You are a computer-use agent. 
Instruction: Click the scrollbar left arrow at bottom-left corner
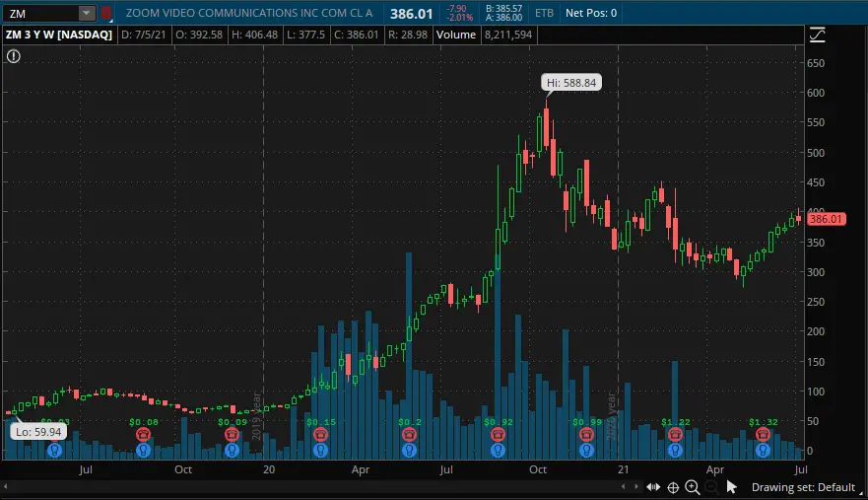pos(6,487)
